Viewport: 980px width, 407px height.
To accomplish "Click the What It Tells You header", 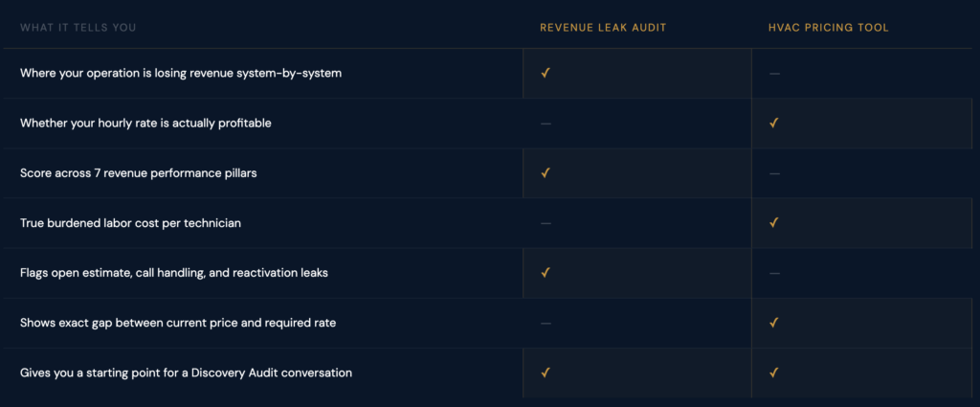I will [x=78, y=28].
